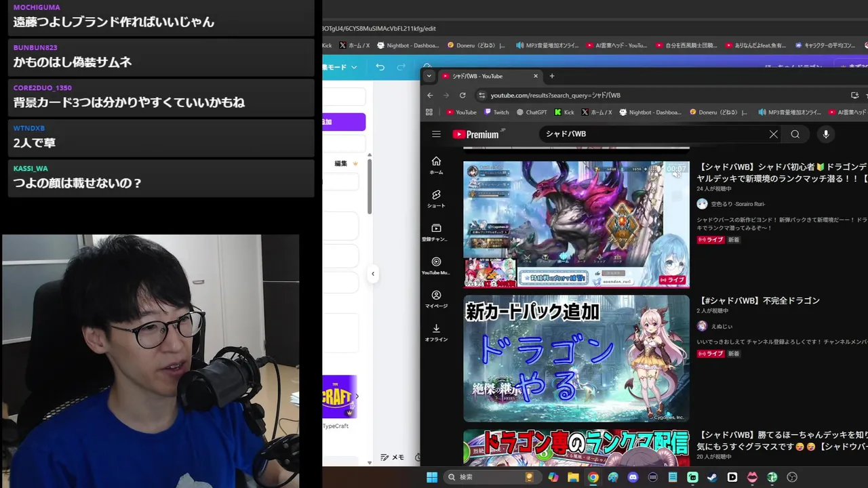Open Subscriptions in YouTube sidebar
Viewport: 868px width, 488px height.
coord(436,232)
